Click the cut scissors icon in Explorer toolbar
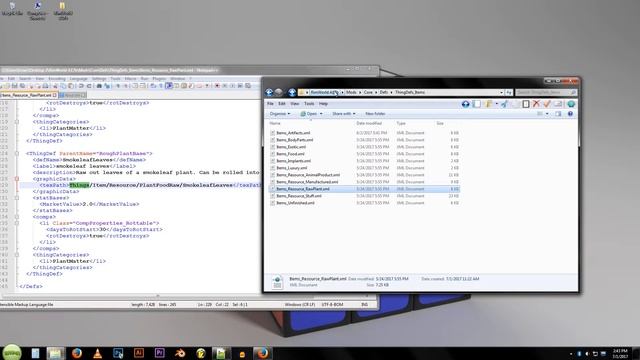Viewport: 640px width, 360px height. coord(504,104)
